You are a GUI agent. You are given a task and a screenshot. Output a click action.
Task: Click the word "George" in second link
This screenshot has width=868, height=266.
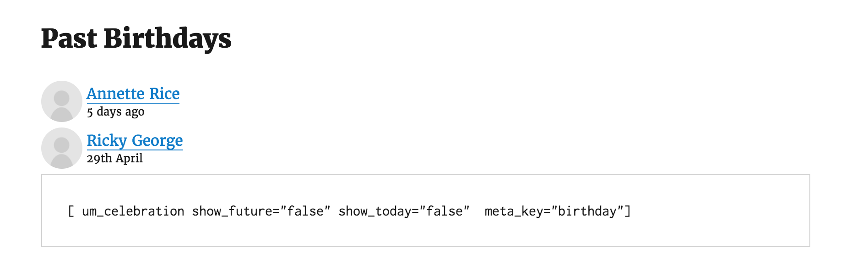click(157, 141)
